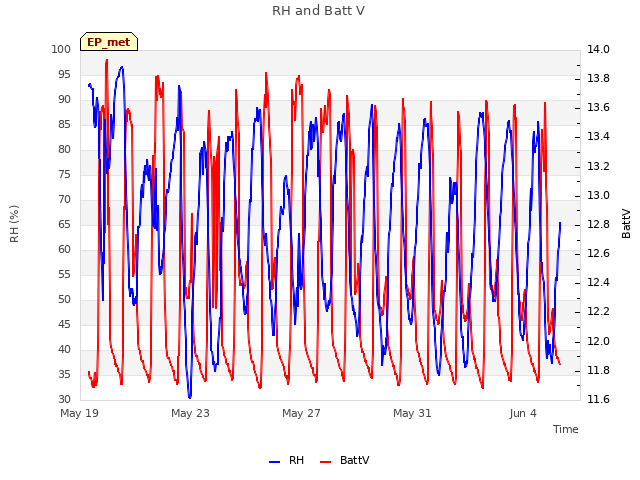The width and height of the screenshot is (640, 480).
Task: Click the '13.4' label on BattV axis
Action: click(598, 137)
